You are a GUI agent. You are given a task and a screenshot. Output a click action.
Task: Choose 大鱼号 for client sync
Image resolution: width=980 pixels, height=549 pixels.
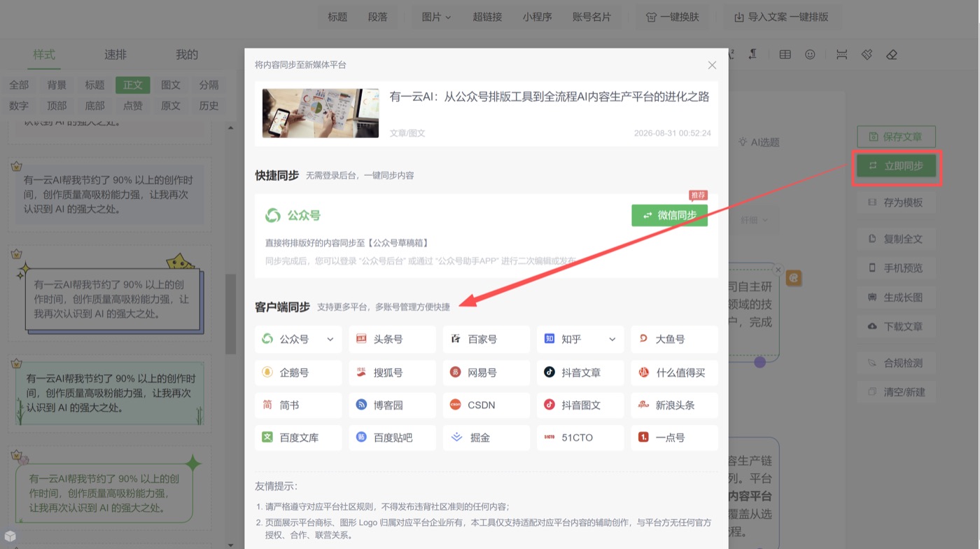pyautogui.click(x=674, y=339)
